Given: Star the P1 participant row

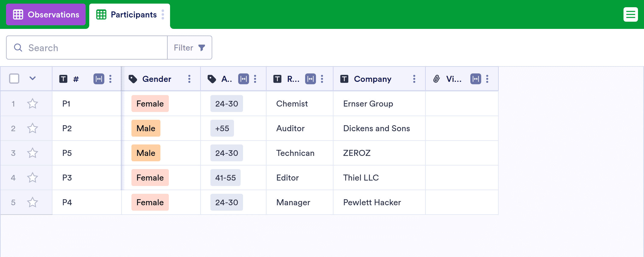Looking at the screenshot, I should point(33,104).
